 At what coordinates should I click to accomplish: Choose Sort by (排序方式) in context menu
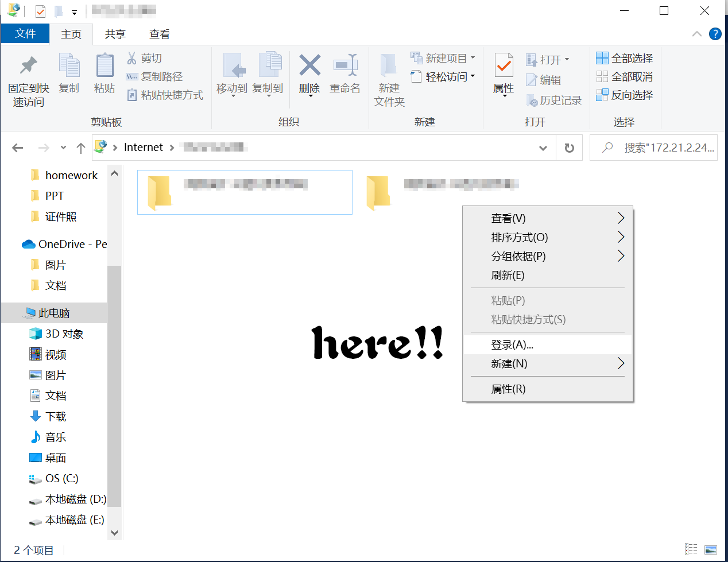coord(547,237)
